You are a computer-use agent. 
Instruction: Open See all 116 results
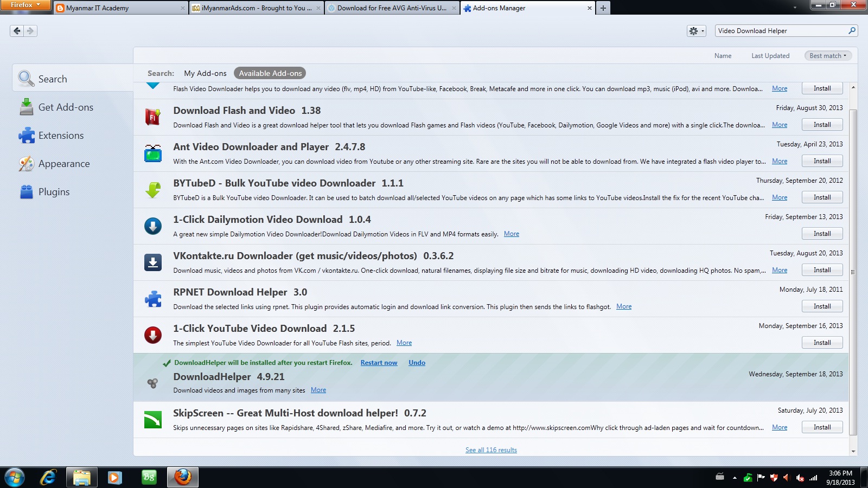click(490, 450)
